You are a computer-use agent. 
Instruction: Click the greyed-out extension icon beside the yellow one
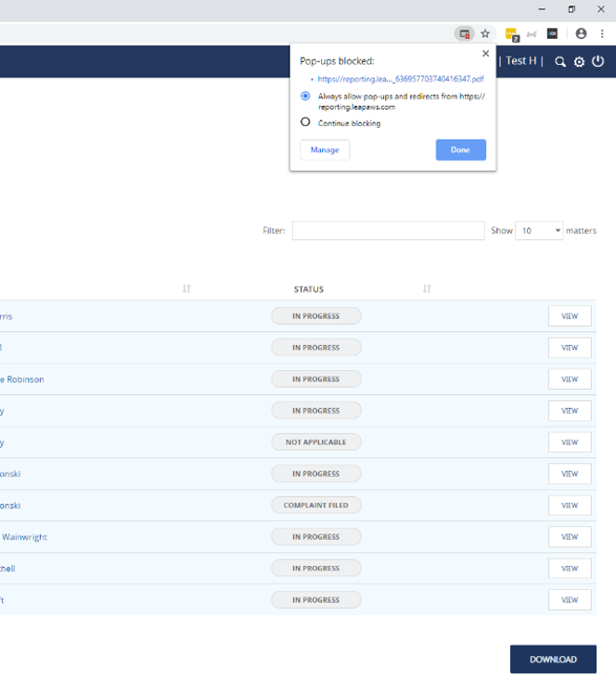[x=532, y=33]
